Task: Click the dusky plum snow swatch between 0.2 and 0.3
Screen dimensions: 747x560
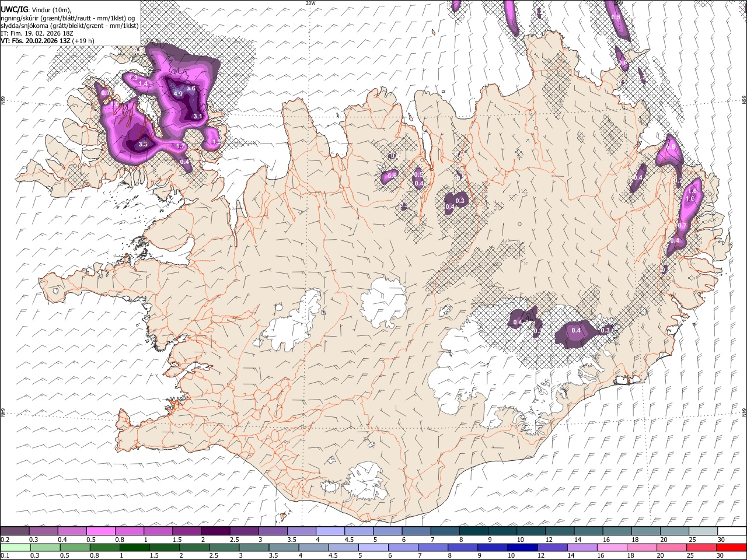Action: (x=15, y=531)
